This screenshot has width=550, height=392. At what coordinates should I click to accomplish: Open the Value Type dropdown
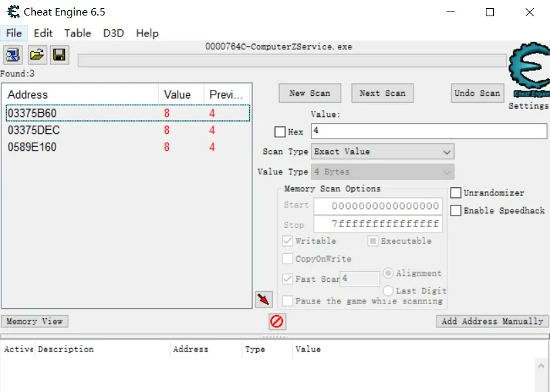[382, 172]
